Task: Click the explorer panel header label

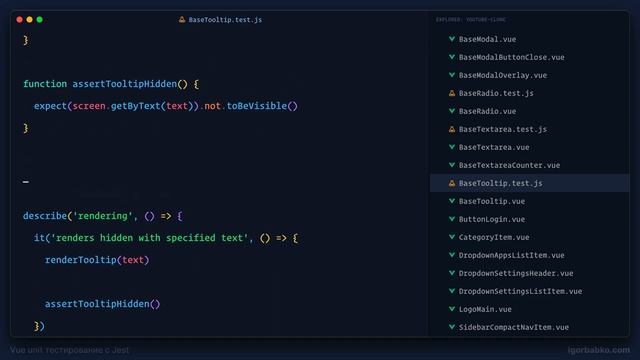Action: click(471, 20)
